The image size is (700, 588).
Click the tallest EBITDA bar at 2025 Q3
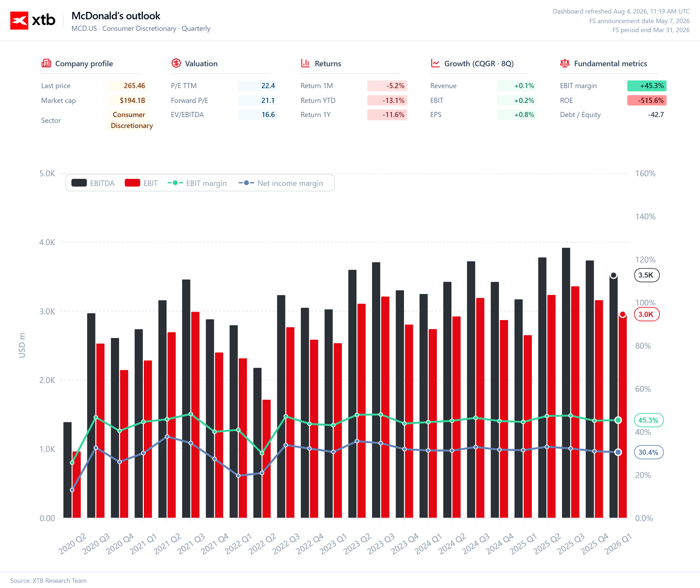pos(566,383)
